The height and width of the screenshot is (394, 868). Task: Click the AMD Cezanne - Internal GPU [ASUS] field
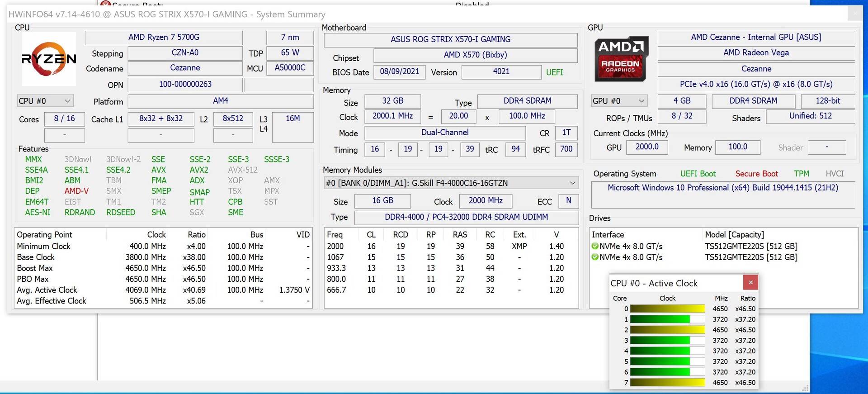point(756,38)
